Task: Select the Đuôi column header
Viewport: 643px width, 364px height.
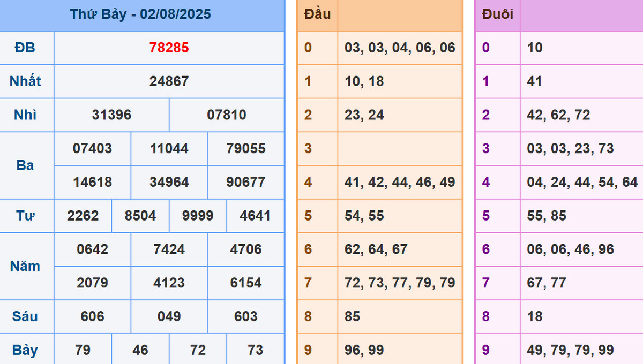Action: (x=497, y=14)
